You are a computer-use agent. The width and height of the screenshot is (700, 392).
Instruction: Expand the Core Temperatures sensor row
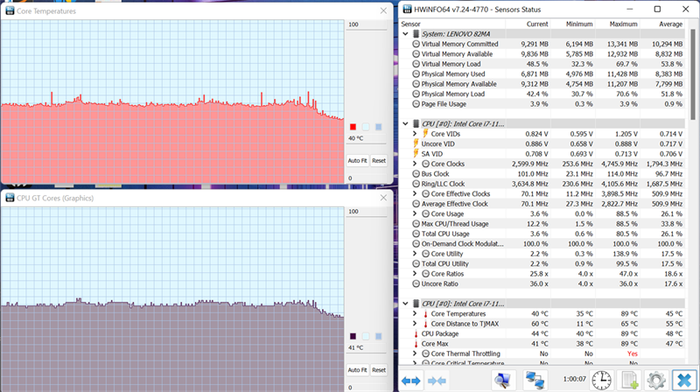[414, 314]
